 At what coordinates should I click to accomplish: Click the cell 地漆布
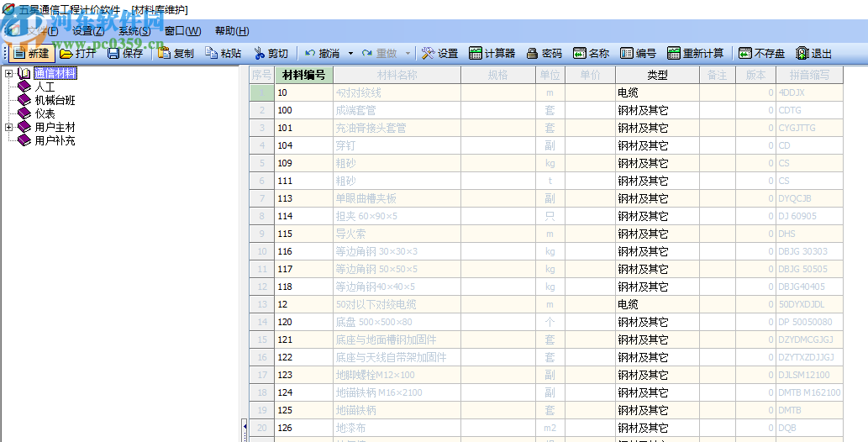pyautogui.click(x=397, y=428)
